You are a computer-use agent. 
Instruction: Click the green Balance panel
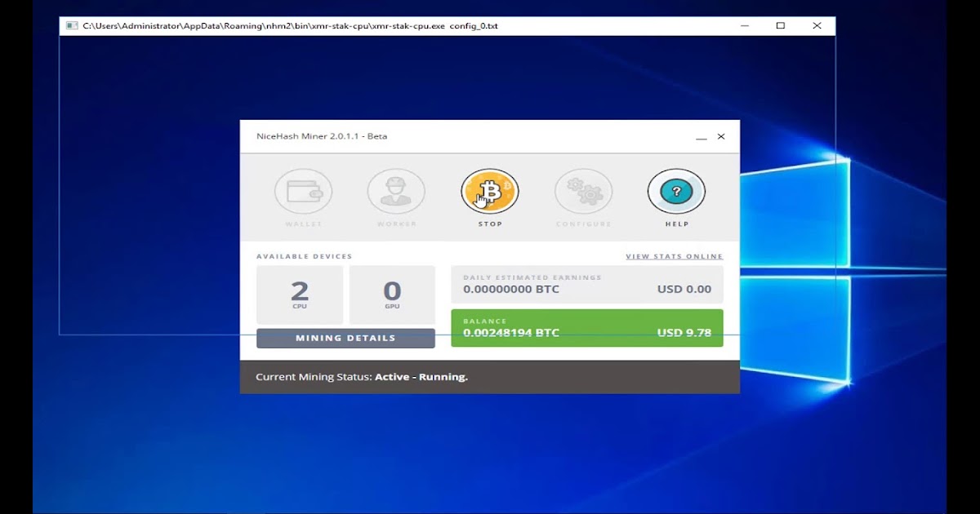[587, 328]
